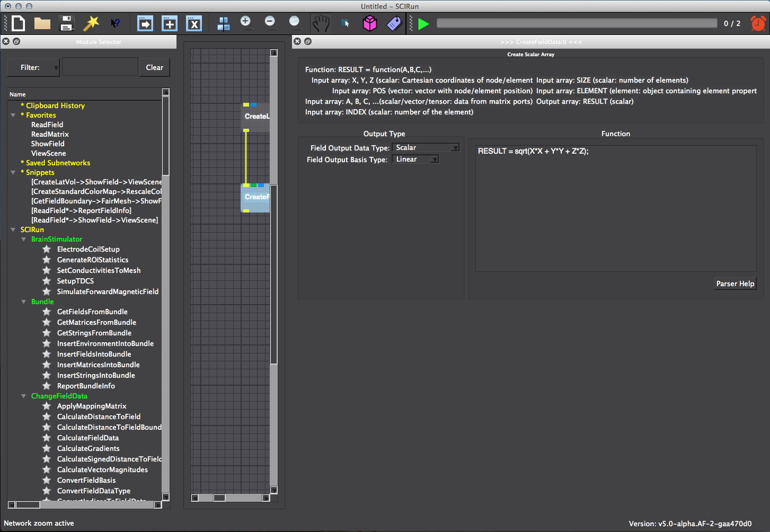The width and height of the screenshot is (770, 532).
Task: Open Field Output Data Type dropdown
Action: tap(426, 148)
